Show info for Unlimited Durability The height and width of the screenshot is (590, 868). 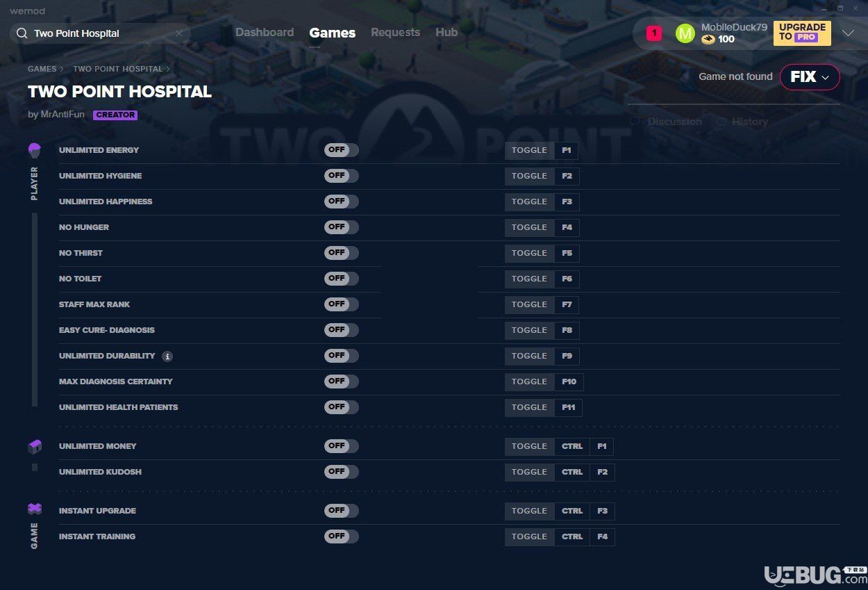(x=167, y=357)
